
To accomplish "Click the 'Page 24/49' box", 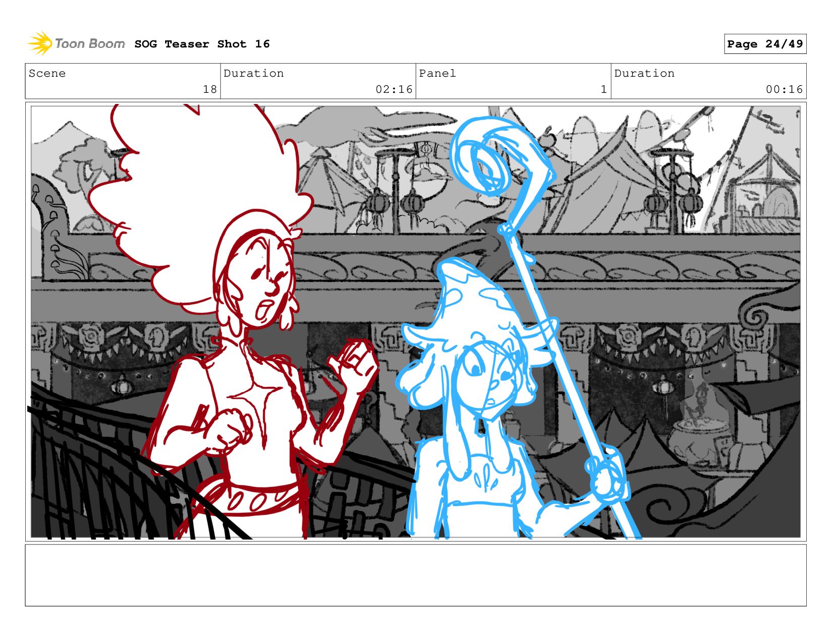I will 765,44.
